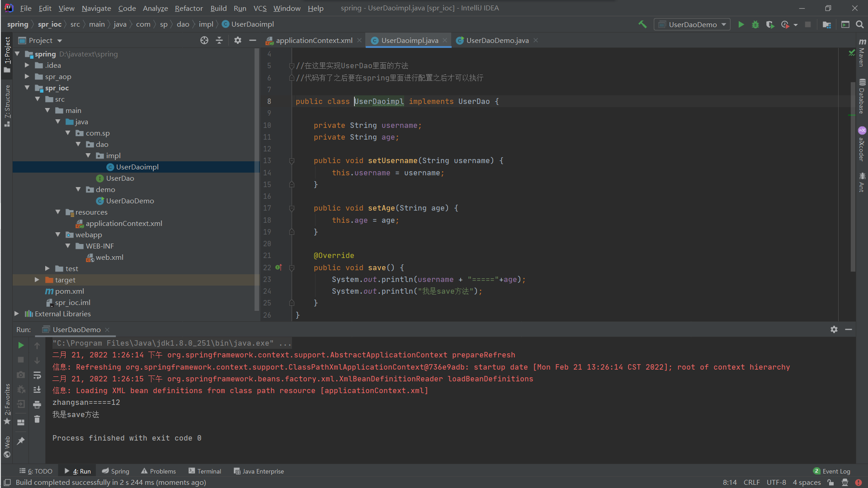Expand the spr_aop module folder
The height and width of the screenshot is (488, 868).
27,77
